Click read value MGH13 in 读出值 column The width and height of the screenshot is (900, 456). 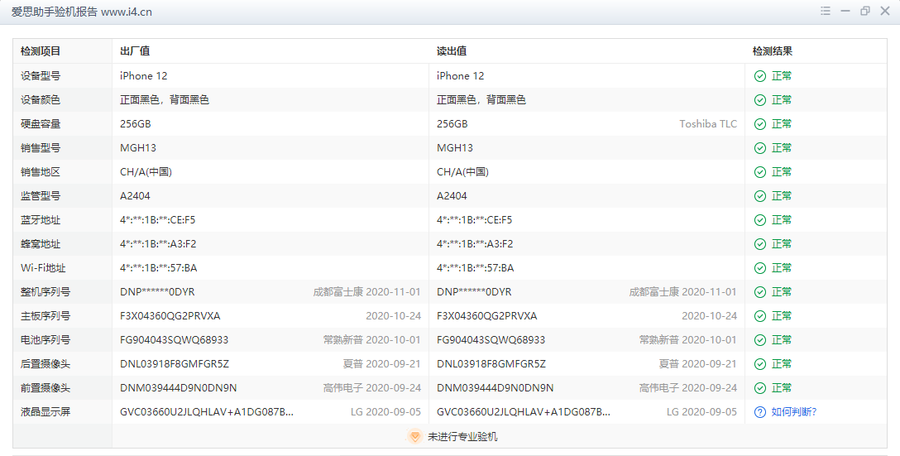click(455, 148)
